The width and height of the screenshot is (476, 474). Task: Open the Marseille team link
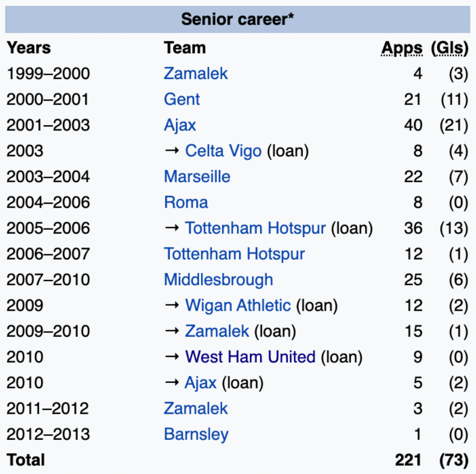pos(197,177)
